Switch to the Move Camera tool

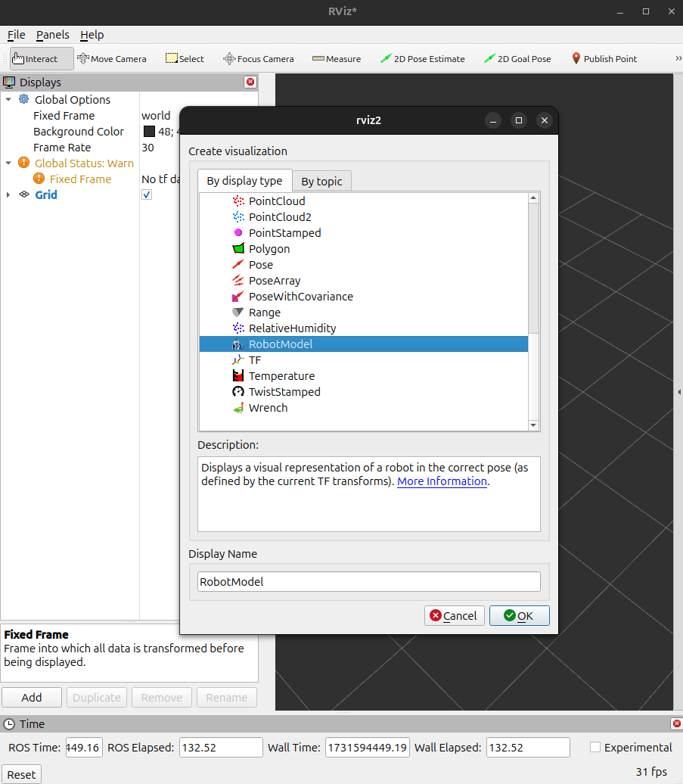pos(112,58)
